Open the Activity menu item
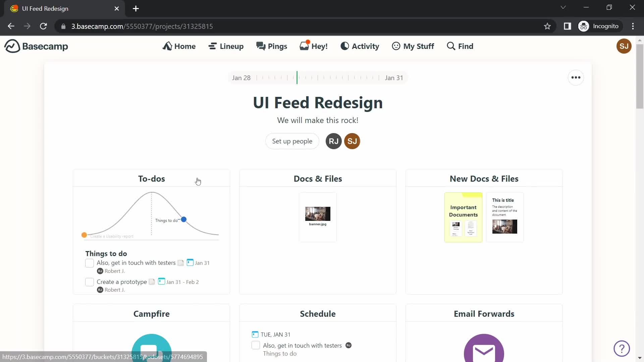The height and width of the screenshot is (362, 644). pos(360,46)
